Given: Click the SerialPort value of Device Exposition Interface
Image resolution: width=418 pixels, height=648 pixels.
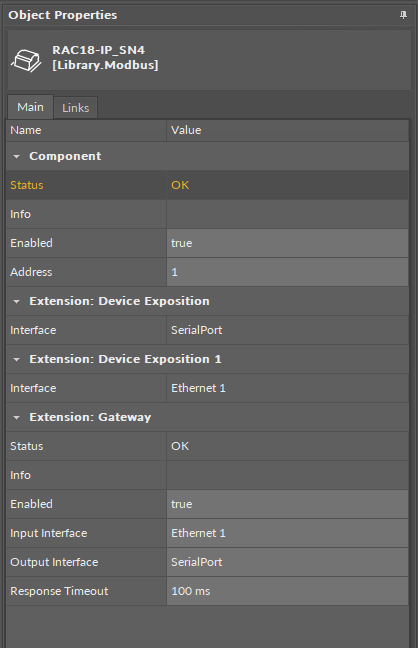Looking at the screenshot, I should point(288,330).
